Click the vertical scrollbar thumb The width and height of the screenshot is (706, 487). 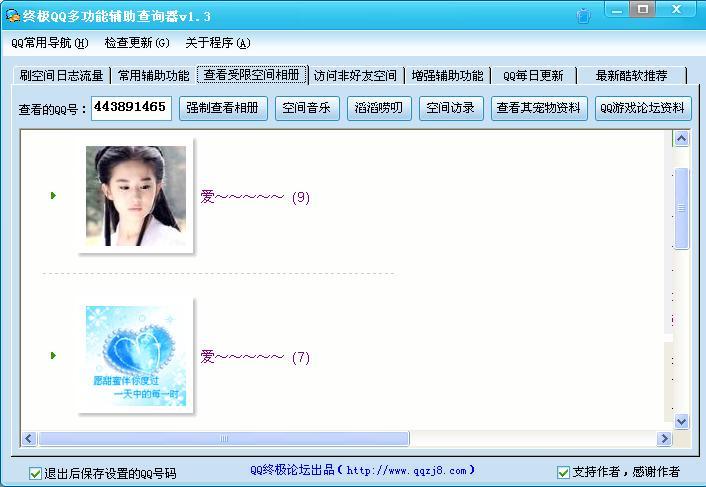pos(682,208)
